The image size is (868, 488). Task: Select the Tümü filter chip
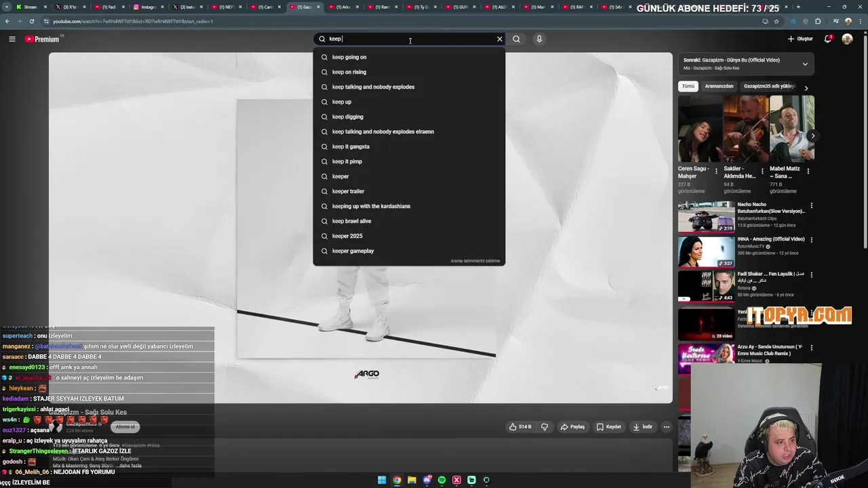pyautogui.click(x=688, y=86)
